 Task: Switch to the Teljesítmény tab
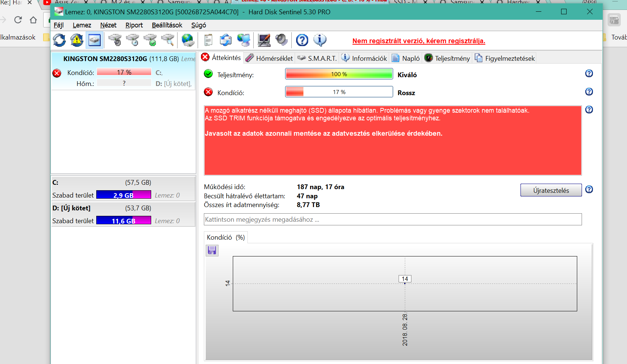pyautogui.click(x=447, y=58)
